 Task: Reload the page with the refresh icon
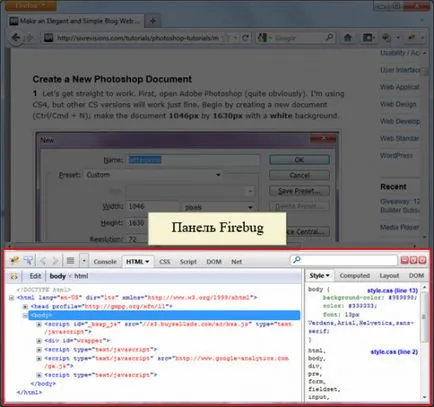pyautogui.click(x=245, y=38)
